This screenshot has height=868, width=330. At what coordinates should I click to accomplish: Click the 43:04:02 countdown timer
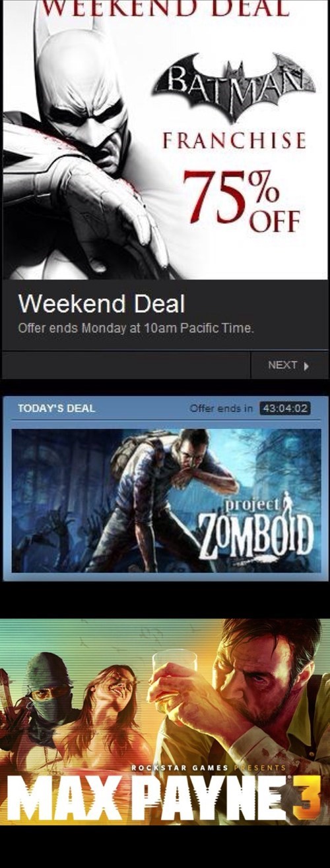[285, 409]
